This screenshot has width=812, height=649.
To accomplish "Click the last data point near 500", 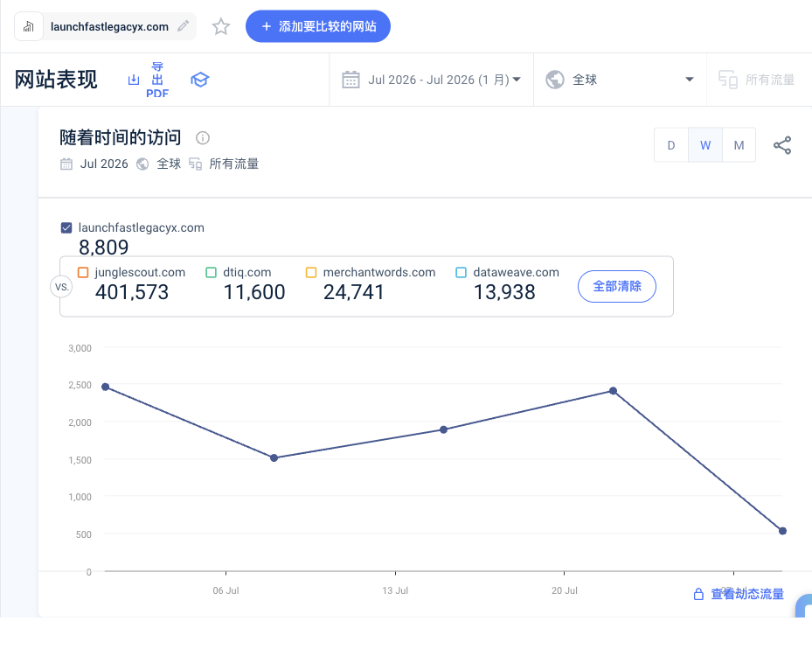I will coord(782,531).
